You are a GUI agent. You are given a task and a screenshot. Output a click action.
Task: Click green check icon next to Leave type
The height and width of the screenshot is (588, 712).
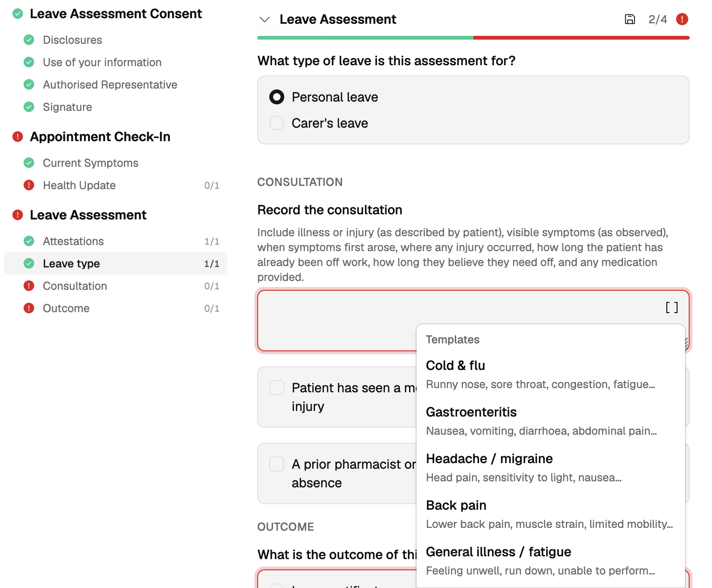tap(29, 264)
